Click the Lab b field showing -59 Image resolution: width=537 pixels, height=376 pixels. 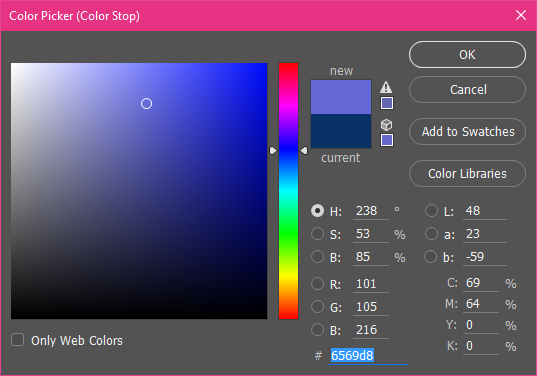tap(485, 257)
